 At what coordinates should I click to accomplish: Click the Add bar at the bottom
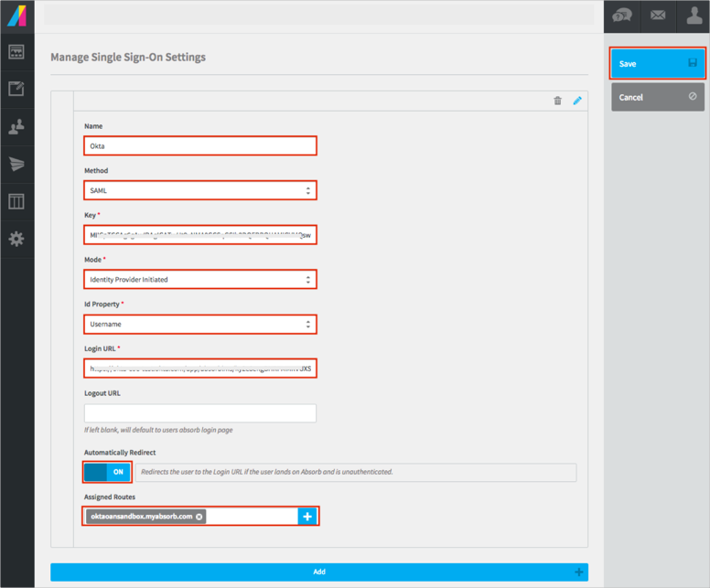[318, 572]
